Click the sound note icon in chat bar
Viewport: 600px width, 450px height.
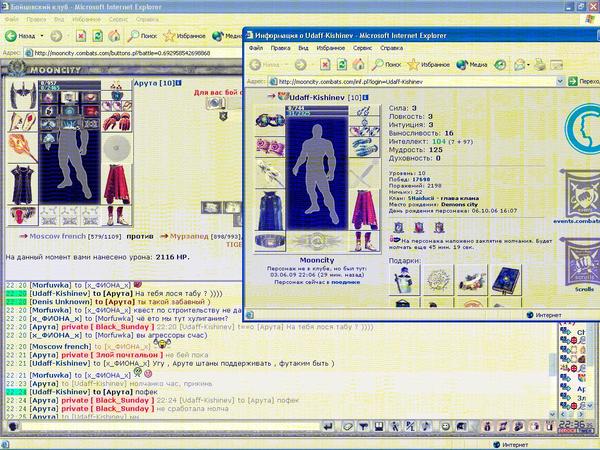pyautogui.click(x=426, y=426)
